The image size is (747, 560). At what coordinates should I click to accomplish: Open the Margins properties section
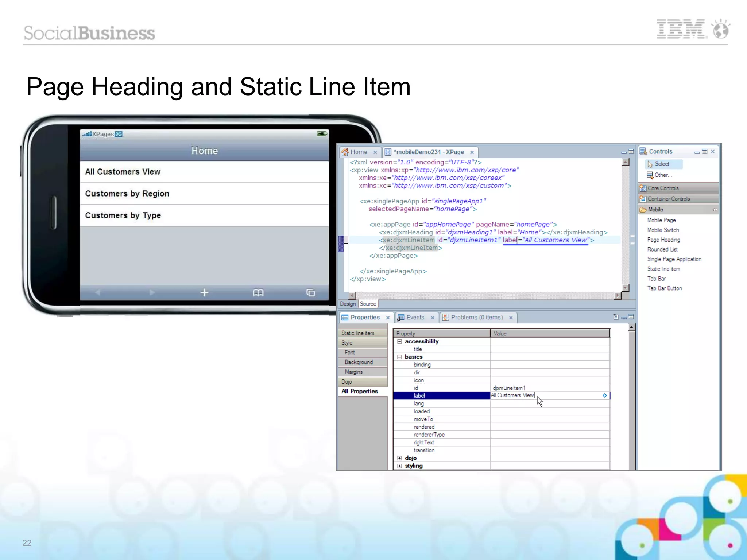click(363, 372)
